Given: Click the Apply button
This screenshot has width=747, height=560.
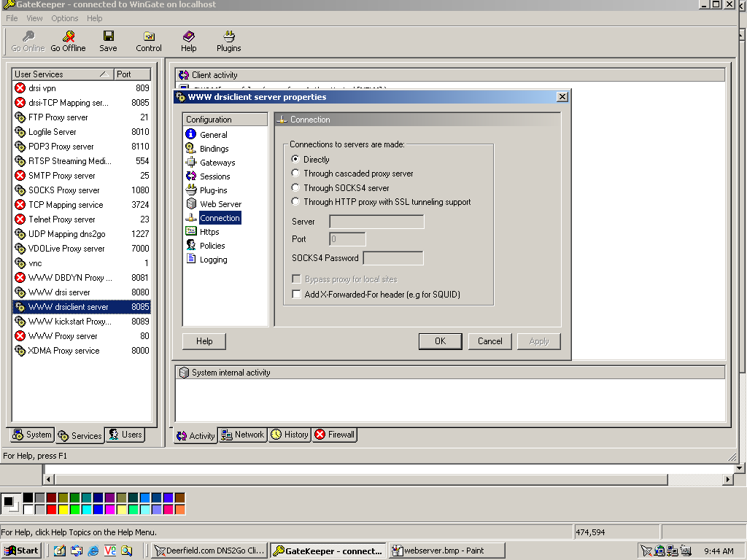Looking at the screenshot, I should click(539, 341).
